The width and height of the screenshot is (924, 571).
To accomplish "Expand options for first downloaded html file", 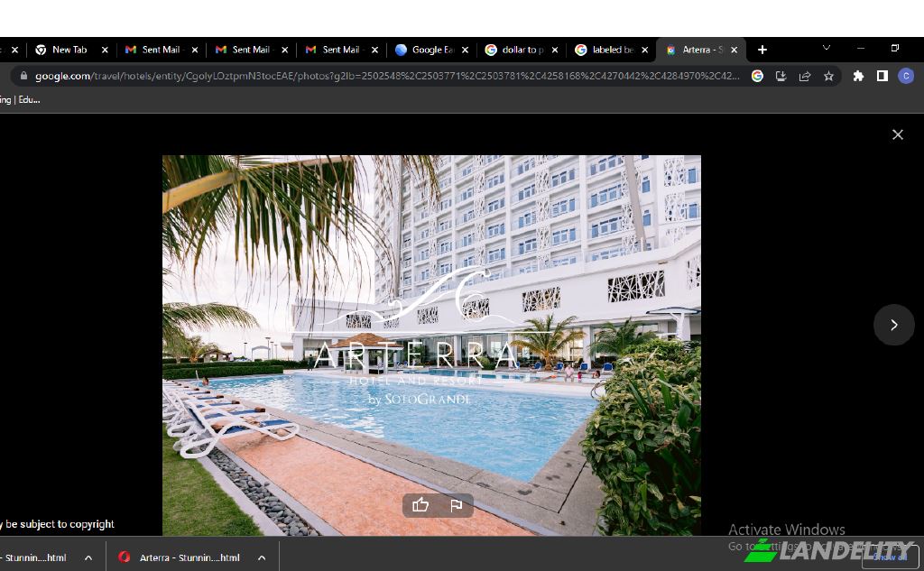I will click(x=88, y=557).
